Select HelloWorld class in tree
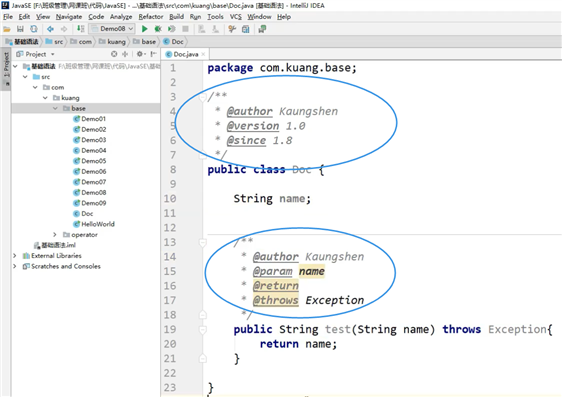 click(94, 224)
